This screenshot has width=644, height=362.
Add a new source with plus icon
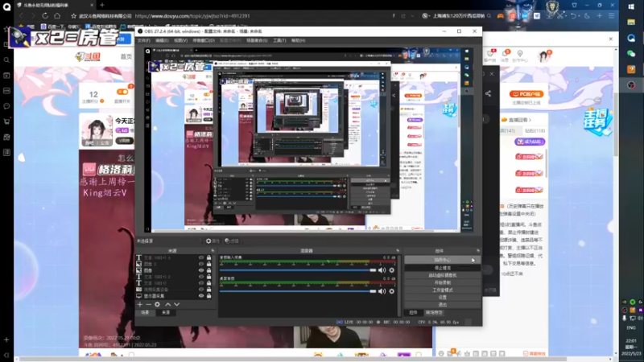pos(139,305)
